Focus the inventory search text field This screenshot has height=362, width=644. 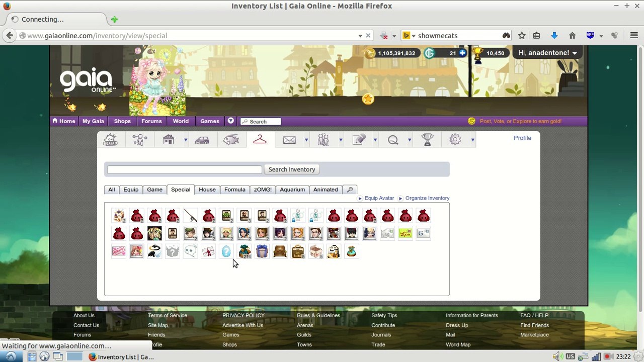point(184,169)
